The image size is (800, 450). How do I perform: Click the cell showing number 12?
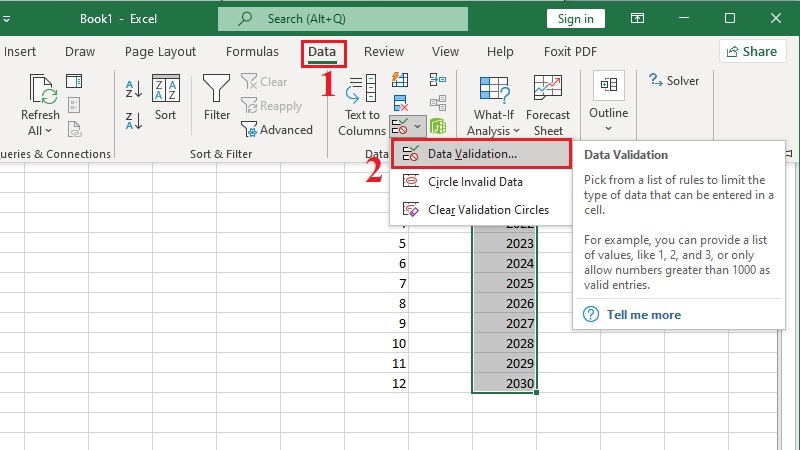[x=377, y=383]
